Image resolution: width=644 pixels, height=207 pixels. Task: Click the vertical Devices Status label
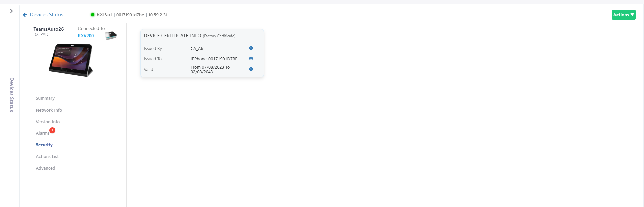pos(12,95)
